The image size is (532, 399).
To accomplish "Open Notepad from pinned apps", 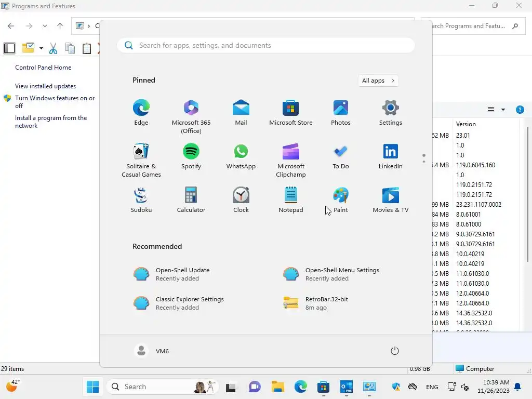I will point(291,200).
